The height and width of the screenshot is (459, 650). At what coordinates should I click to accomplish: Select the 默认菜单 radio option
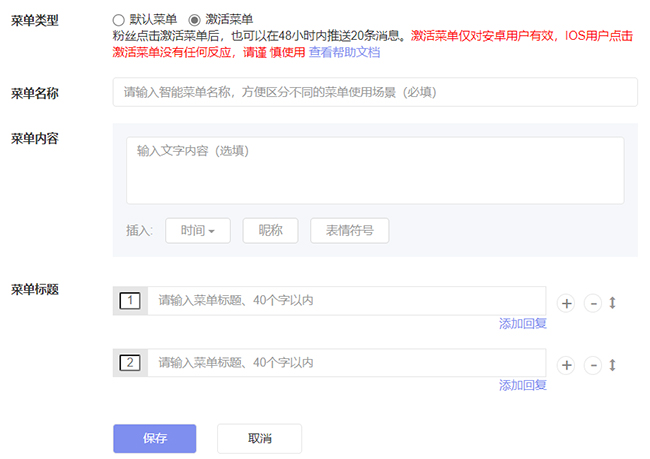click(x=119, y=20)
